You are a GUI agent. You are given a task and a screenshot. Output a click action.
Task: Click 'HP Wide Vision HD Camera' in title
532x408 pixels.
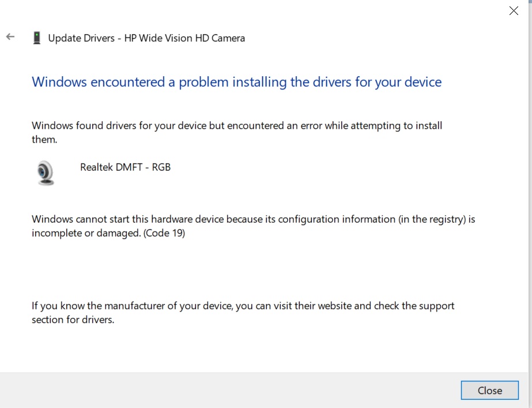[184, 38]
